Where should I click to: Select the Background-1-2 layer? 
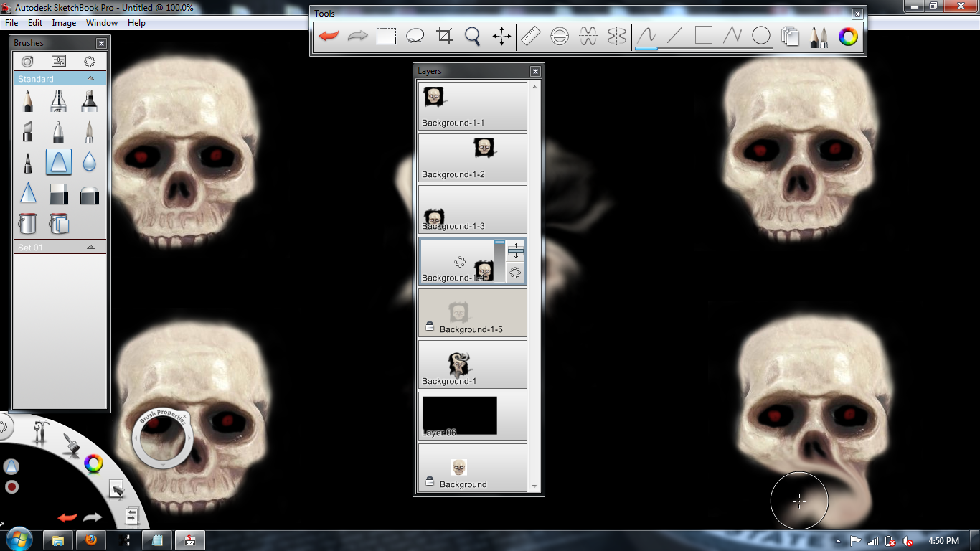pos(473,158)
